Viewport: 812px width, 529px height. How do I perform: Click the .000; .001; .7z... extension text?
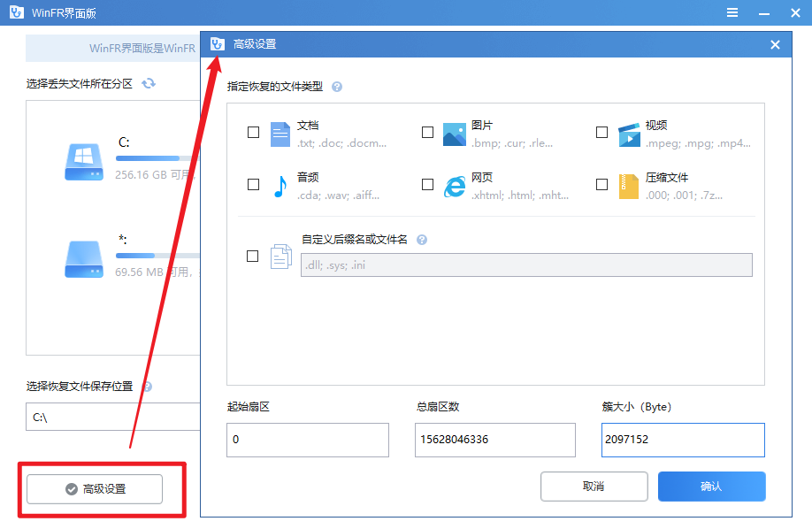coord(684,195)
